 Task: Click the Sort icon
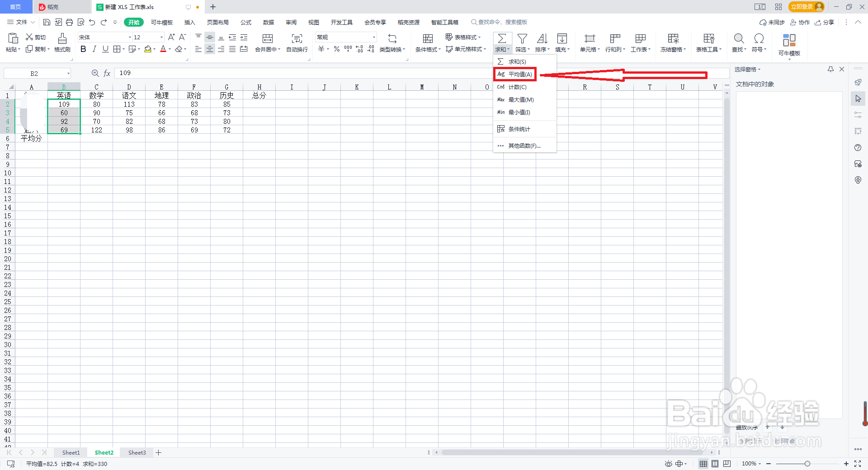(x=542, y=38)
